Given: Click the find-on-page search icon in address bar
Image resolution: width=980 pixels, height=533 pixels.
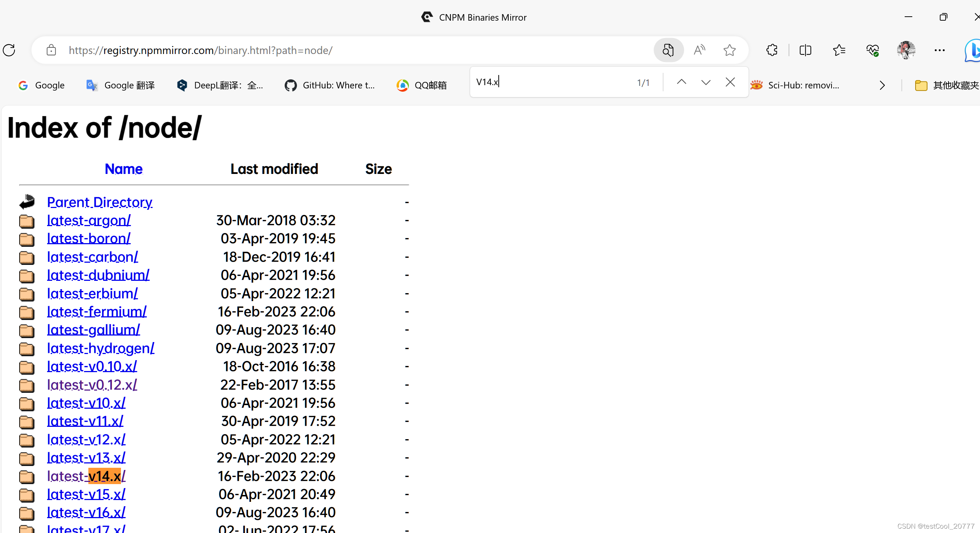Looking at the screenshot, I should pos(668,50).
